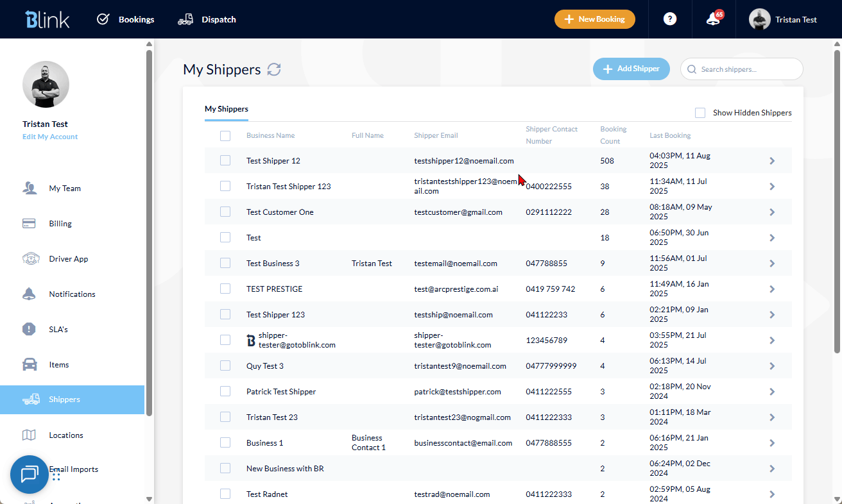Open the help question mark icon

point(670,19)
